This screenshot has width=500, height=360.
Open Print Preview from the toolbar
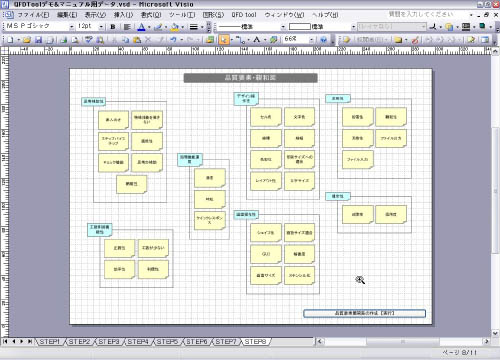(x=75, y=40)
